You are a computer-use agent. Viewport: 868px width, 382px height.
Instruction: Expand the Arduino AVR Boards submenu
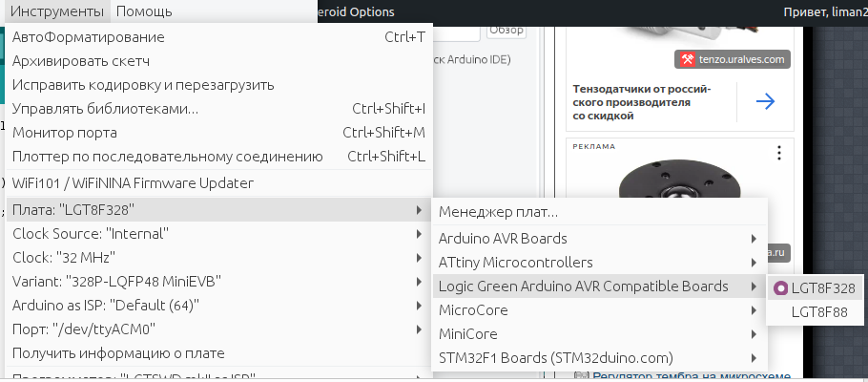click(599, 238)
